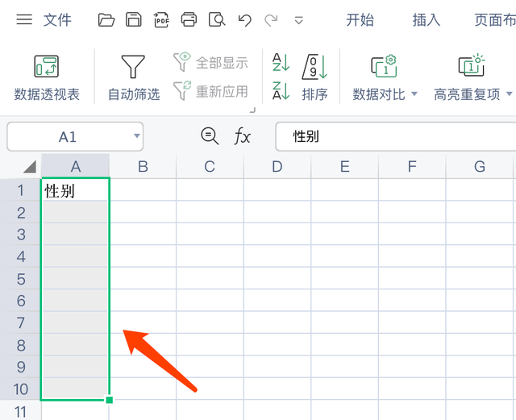Sort descending Z to A
The image size is (516, 420).
point(281,90)
